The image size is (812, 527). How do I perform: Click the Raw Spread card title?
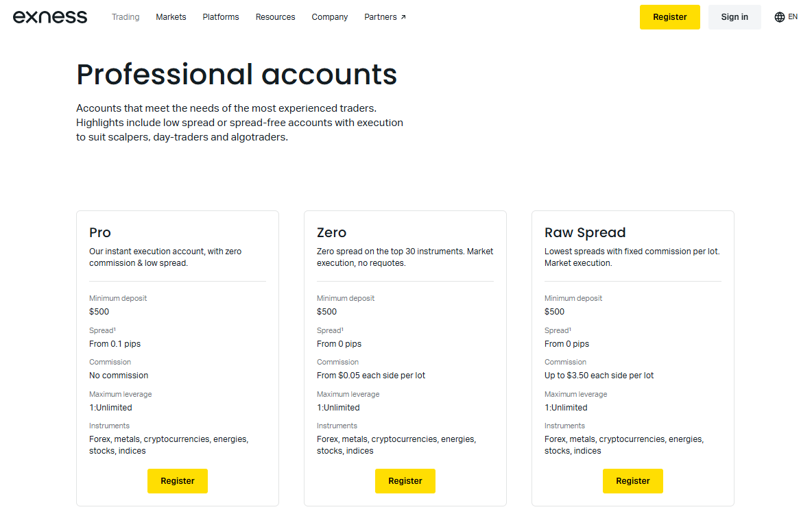coord(585,232)
